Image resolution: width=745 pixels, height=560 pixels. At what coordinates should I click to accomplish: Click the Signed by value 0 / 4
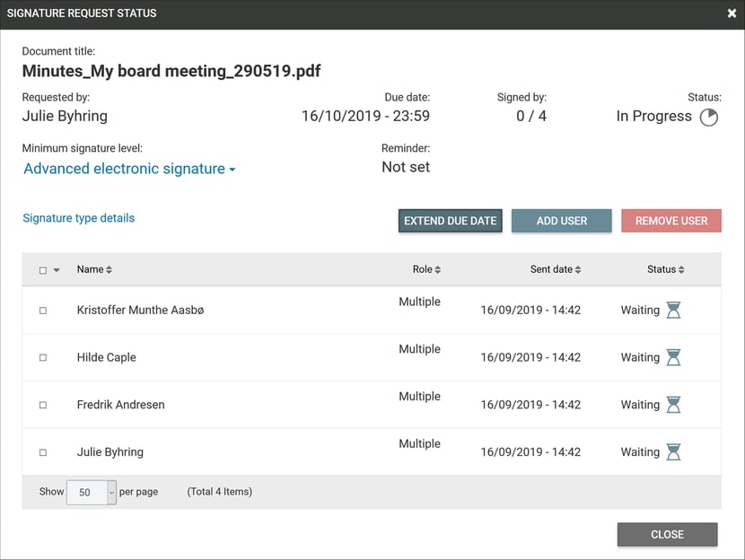pos(531,116)
